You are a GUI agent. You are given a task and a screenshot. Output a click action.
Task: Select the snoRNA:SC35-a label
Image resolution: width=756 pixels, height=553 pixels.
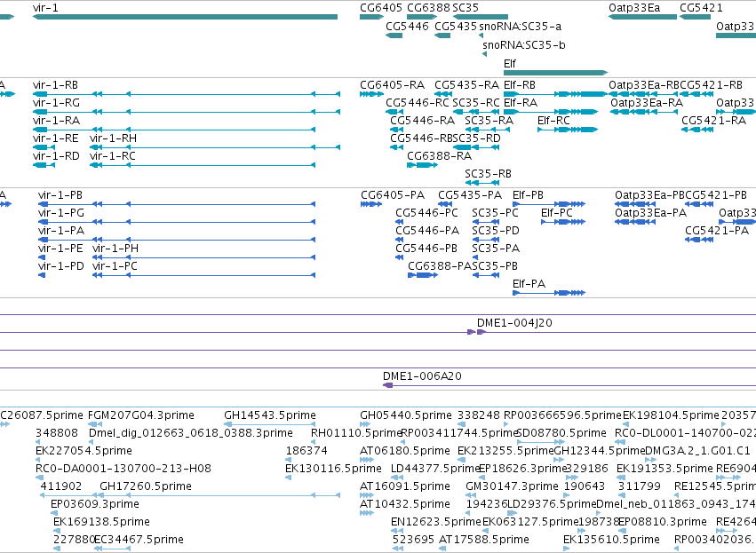click(521, 26)
